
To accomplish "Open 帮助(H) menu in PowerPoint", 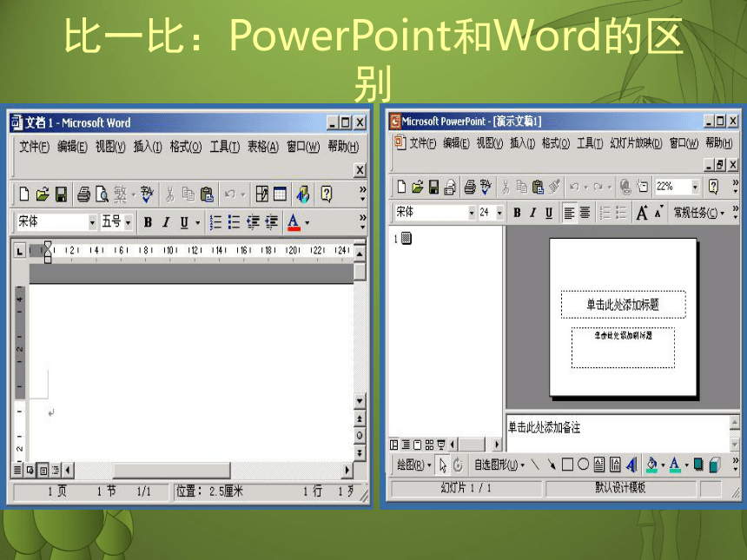I will (x=719, y=143).
